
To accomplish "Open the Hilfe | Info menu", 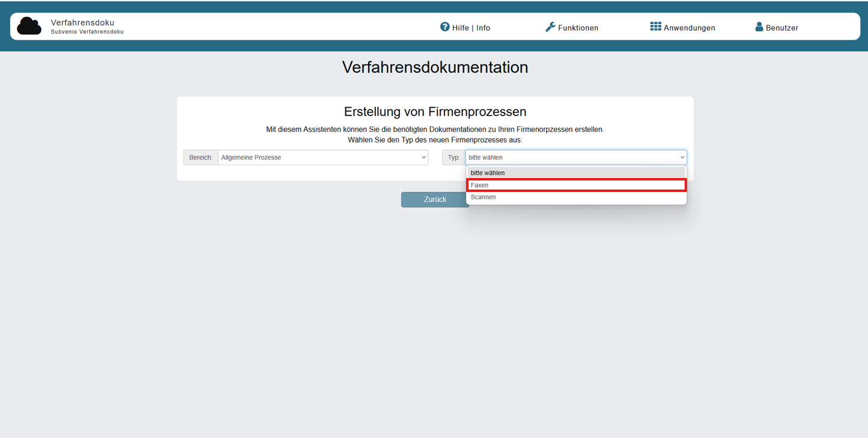I will click(x=471, y=28).
